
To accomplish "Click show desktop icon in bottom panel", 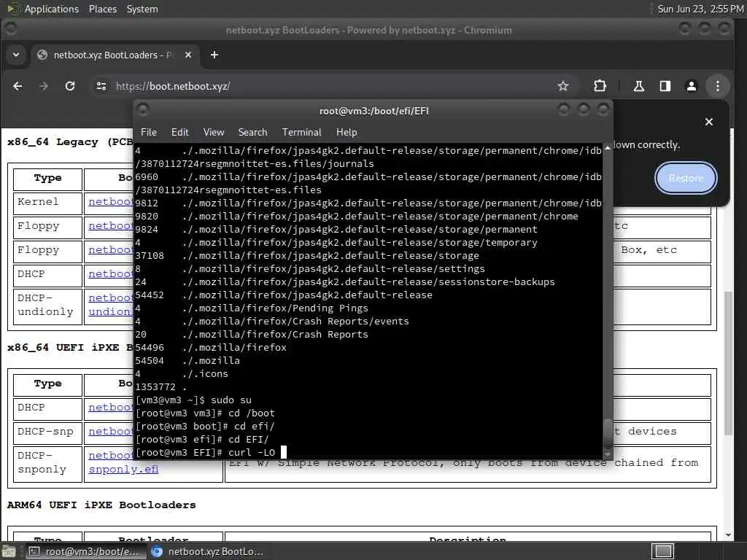I will [9, 551].
